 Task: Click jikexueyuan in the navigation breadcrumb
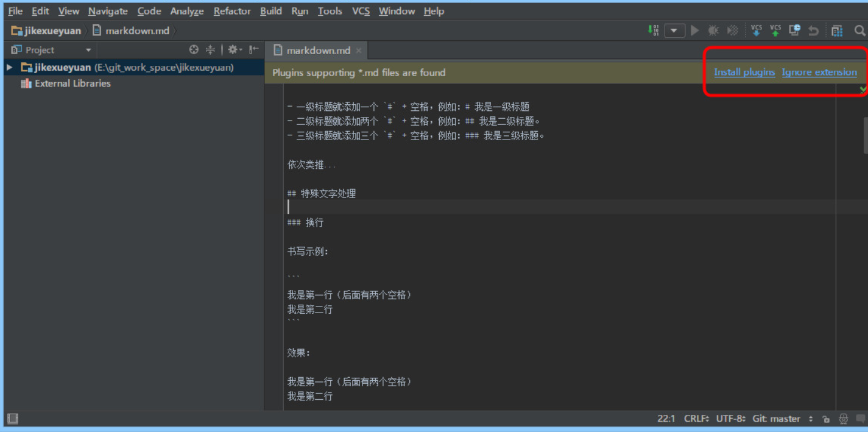[x=46, y=30]
